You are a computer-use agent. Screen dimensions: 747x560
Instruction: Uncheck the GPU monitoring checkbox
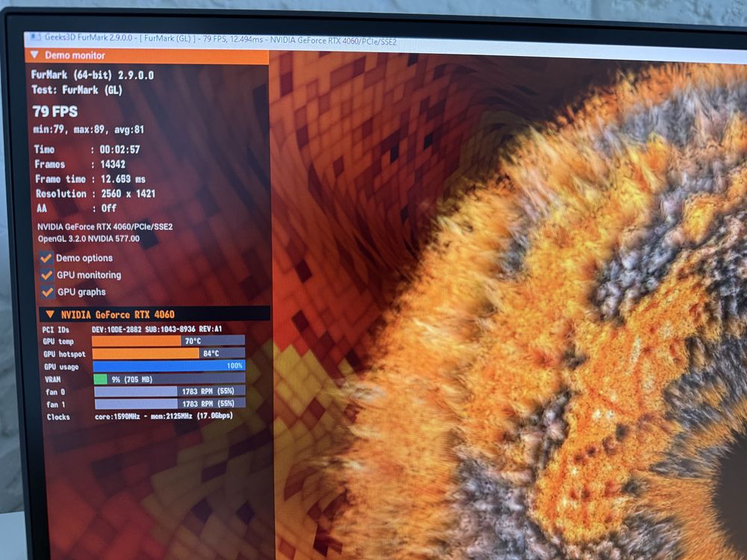coord(46,275)
